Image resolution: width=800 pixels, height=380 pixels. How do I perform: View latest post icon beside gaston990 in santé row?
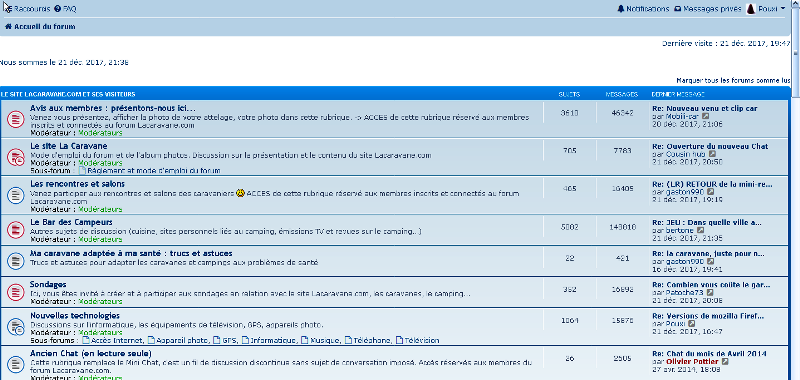click(710, 261)
